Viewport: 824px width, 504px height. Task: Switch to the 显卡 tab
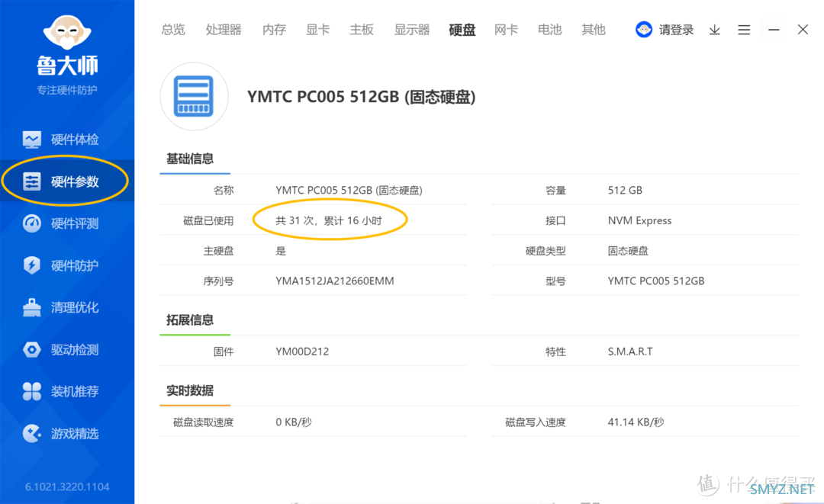(318, 30)
